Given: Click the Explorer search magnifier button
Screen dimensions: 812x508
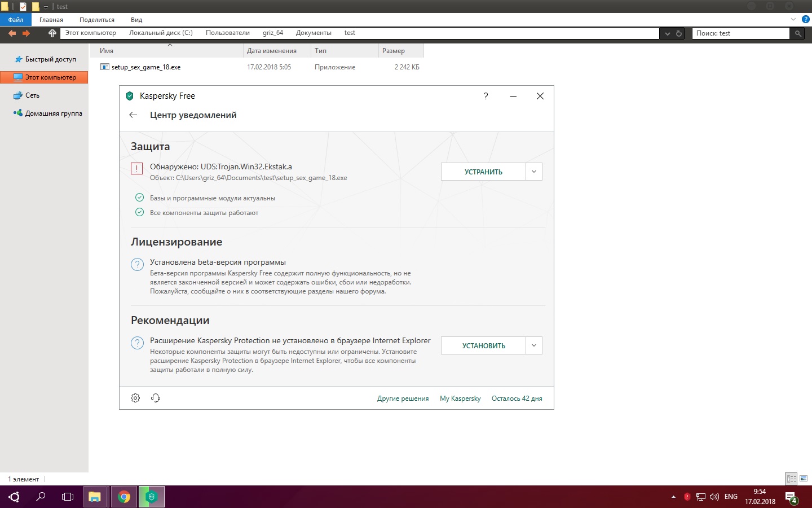Looking at the screenshot, I should [x=798, y=33].
